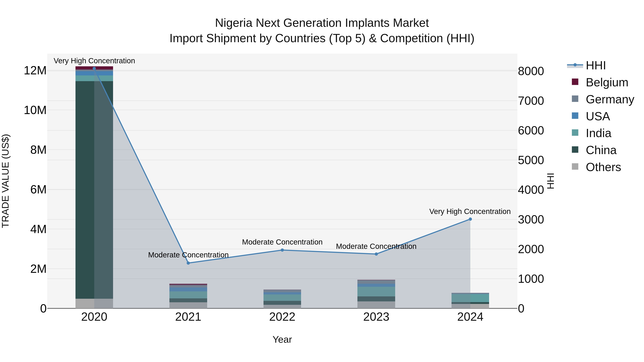Click the India segment of the 2024 bar
Image resolution: width=644 pixels, height=362 pixels.
pyautogui.click(x=470, y=298)
